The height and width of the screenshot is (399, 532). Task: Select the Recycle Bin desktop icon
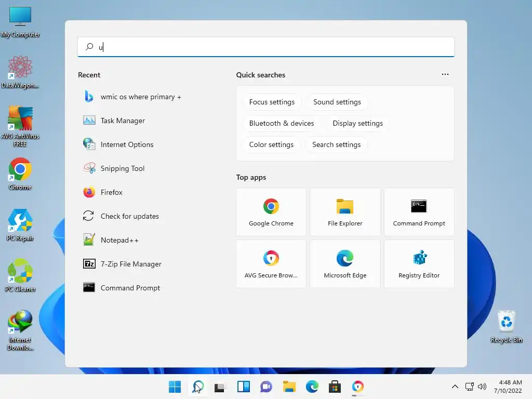[506, 326]
